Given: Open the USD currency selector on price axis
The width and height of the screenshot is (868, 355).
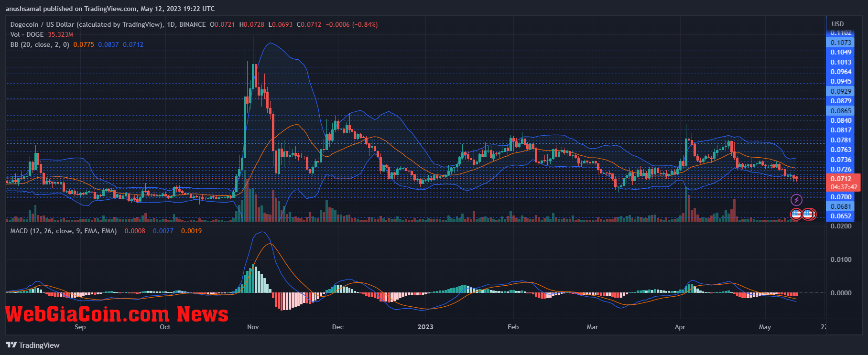Looking at the screenshot, I should [x=837, y=24].
